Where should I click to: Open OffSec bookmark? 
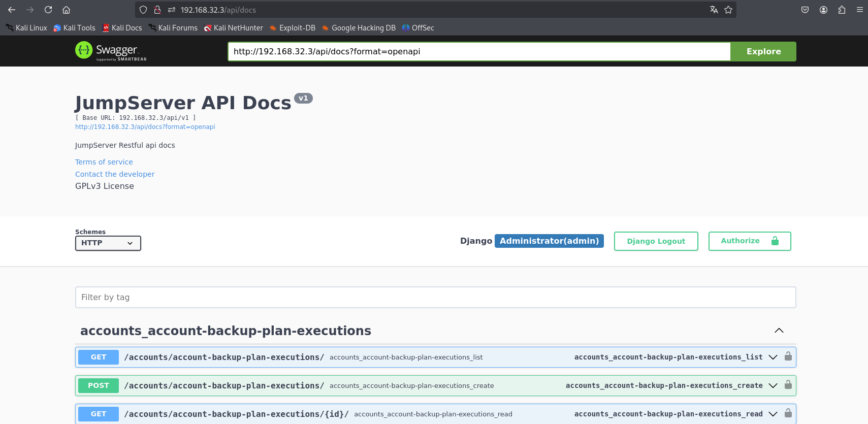(x=418, y=28)
